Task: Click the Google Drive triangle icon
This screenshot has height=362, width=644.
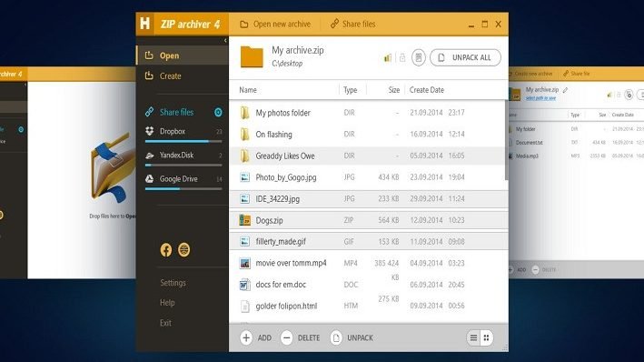Action: click(150, 178)
